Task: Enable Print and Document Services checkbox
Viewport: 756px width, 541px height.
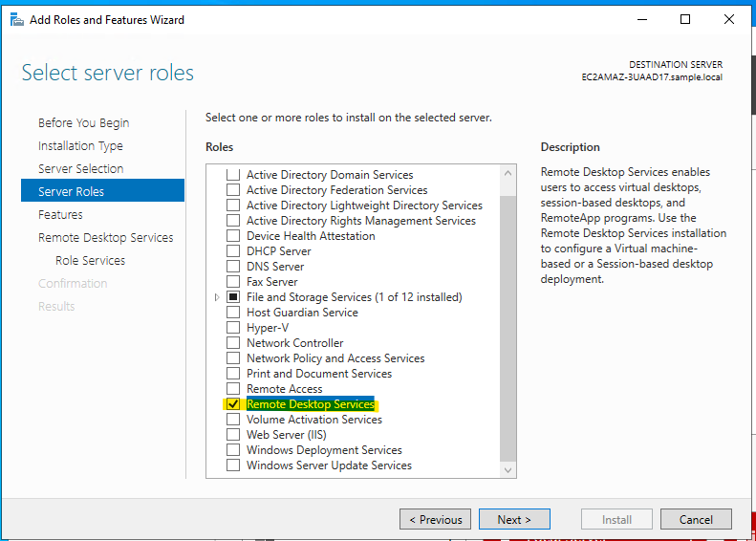Action: pyautogui.click(x=233, y=374)
